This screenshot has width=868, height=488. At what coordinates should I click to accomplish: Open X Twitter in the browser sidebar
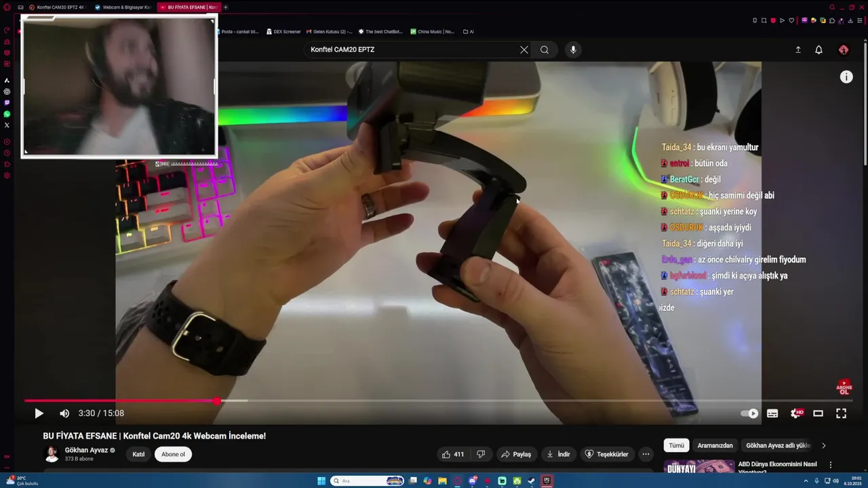click(x=7, y=125)
